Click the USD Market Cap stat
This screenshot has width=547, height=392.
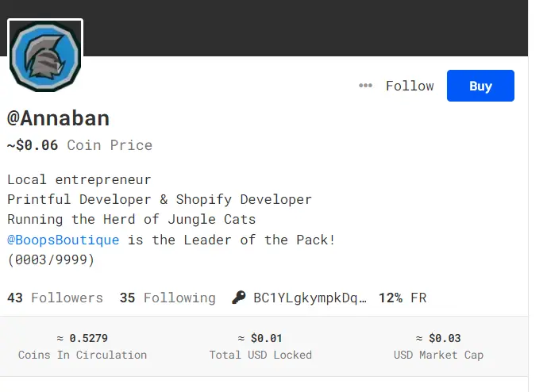point(438,346)
